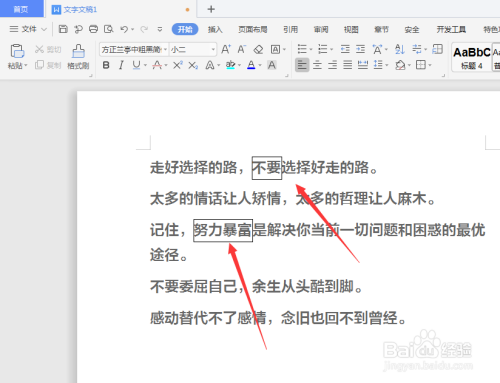The image size is (500, 383).
Task: Increase font size with A+ icon
Action: (x=226, y=49)
